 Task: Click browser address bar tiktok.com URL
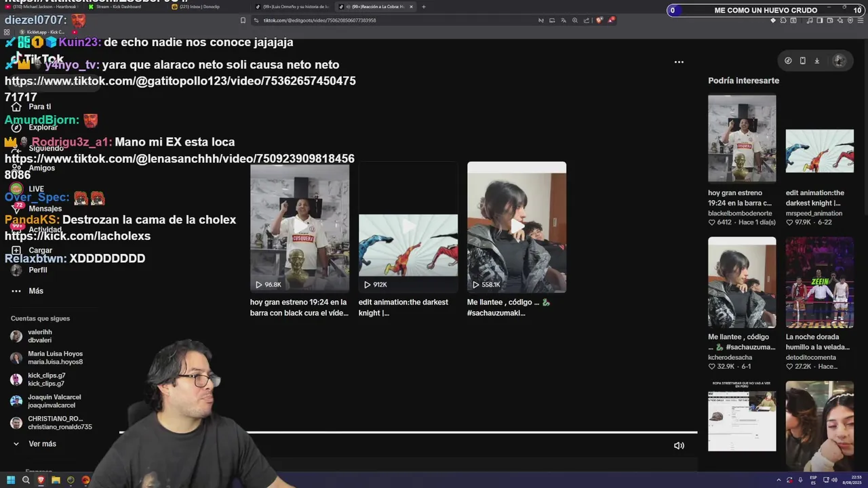(319, 20)
